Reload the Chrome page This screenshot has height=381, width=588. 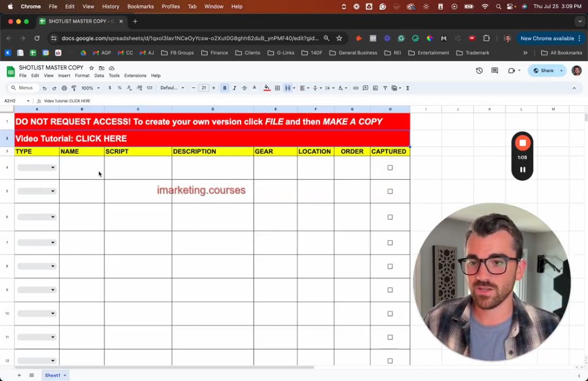(37, 39)
